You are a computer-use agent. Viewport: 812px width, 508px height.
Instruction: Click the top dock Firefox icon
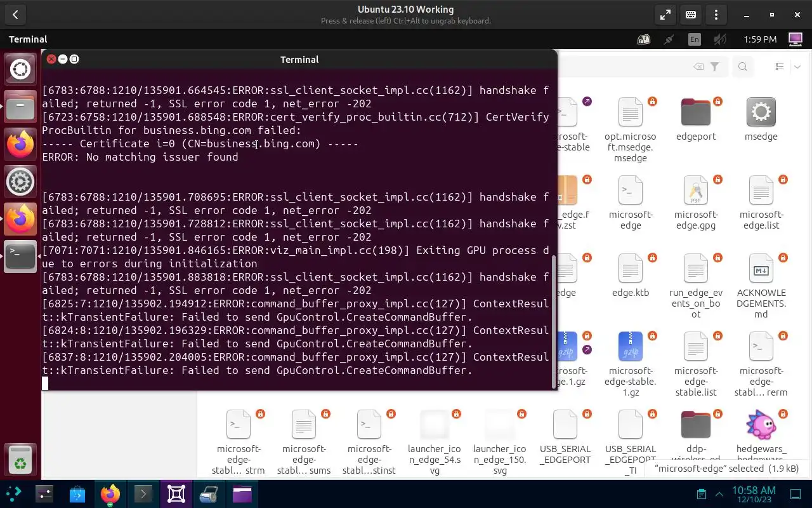point(20,144)
